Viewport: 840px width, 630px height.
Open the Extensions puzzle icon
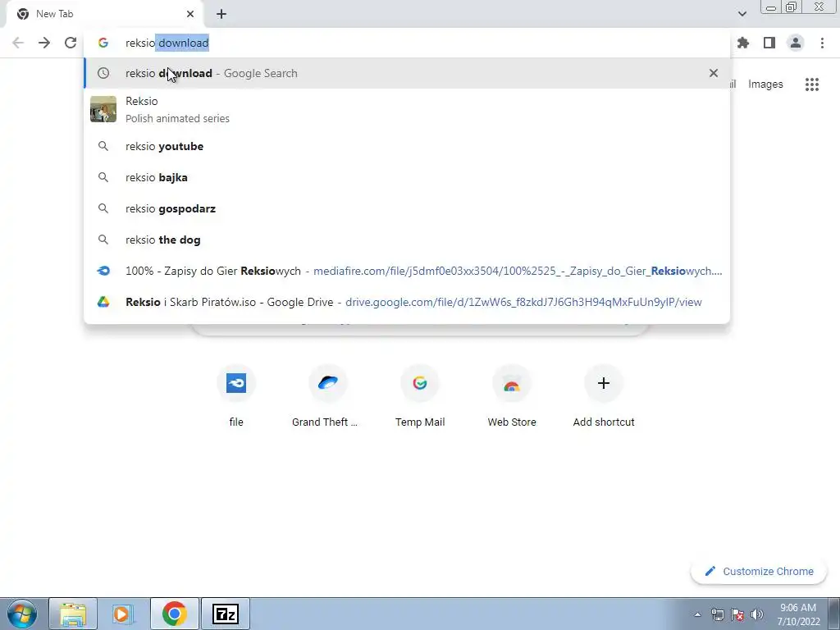tap(743, 43)
